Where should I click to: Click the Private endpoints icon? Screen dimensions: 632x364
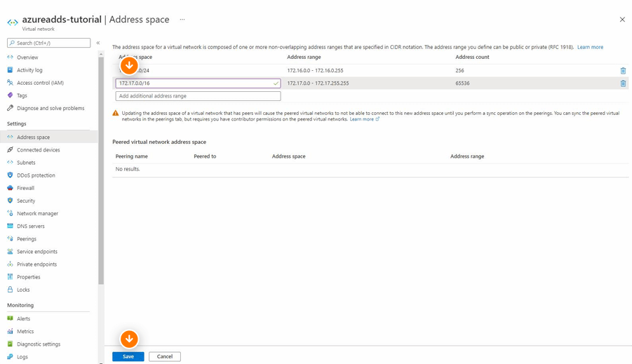pos(10,264)
